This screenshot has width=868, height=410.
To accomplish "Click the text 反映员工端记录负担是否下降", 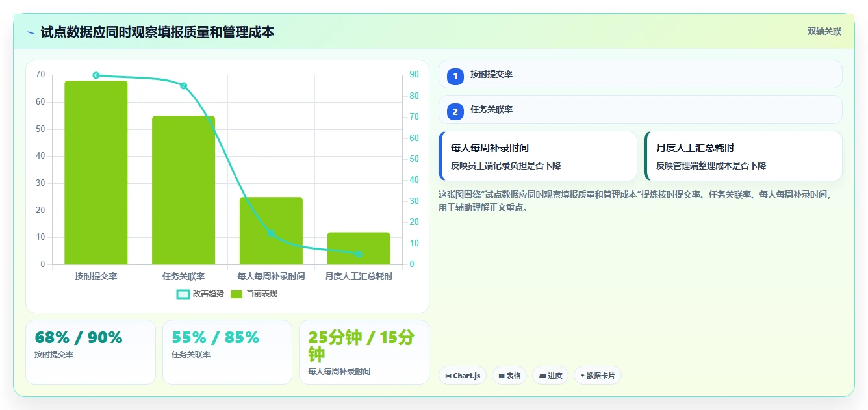I will click(505, 166).
